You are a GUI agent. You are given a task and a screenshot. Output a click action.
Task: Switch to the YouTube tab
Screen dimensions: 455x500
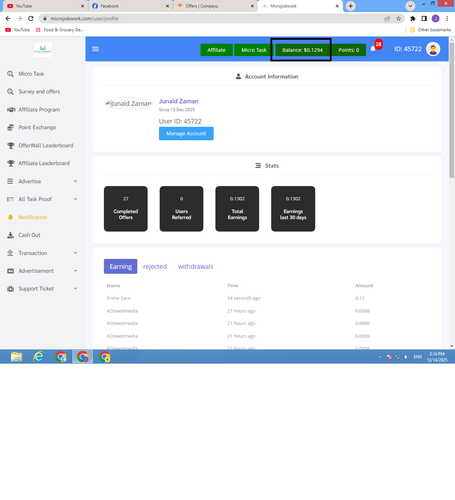pos(45,6)
